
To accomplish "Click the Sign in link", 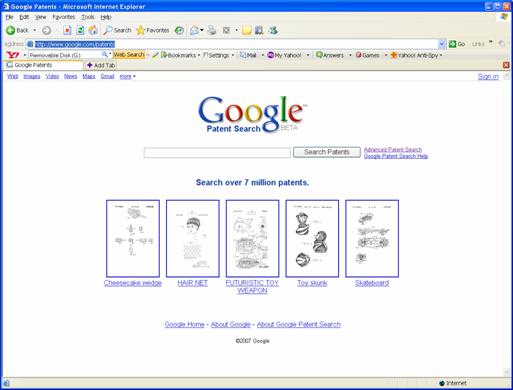I will pyautogui.click(x=488, y=76).
